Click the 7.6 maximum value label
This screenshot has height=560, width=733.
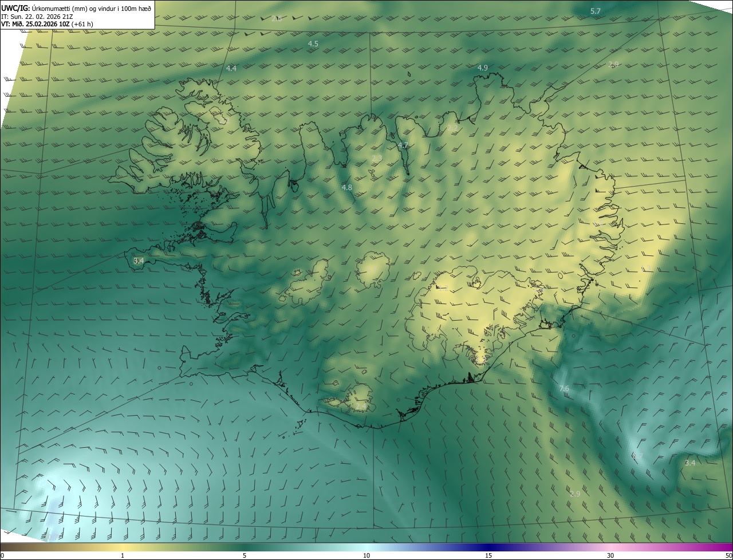tap(564, 388)
